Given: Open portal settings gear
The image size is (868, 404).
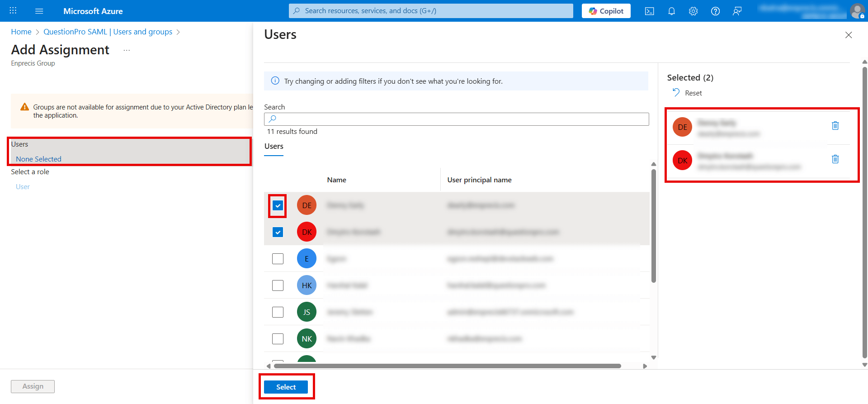Looking at the screenshot, I should tap(693, 11).
